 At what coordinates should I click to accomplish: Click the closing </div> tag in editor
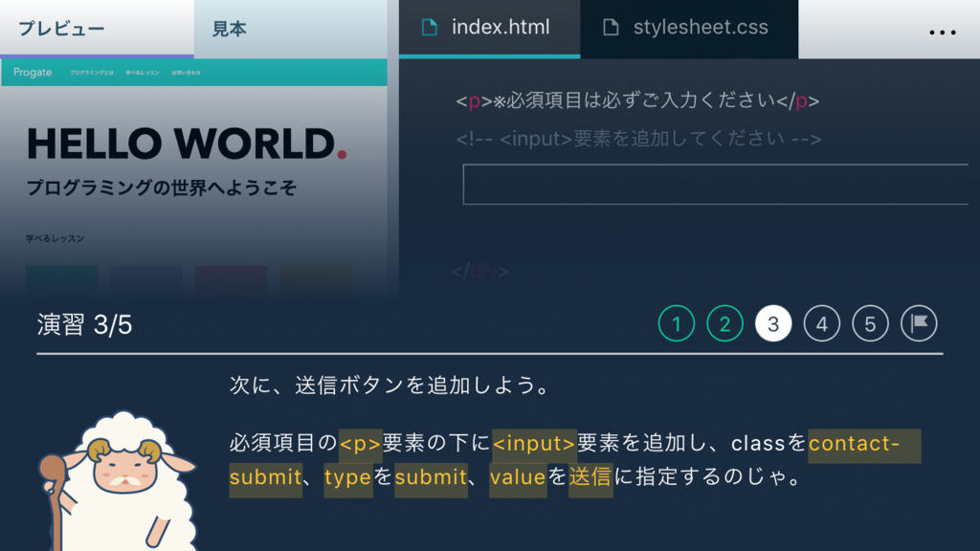pyautogui.click(x=480, y=271)
